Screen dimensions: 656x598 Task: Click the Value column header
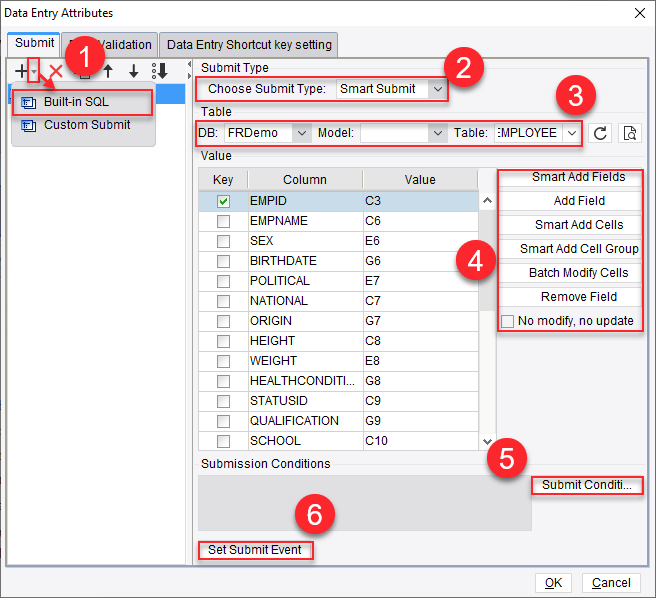pos(420,180)
